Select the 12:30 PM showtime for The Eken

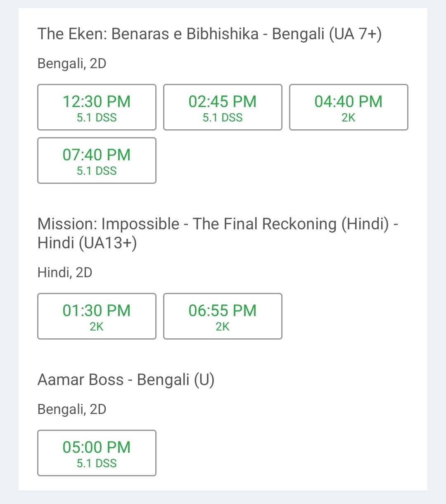[x=97, y=107]
